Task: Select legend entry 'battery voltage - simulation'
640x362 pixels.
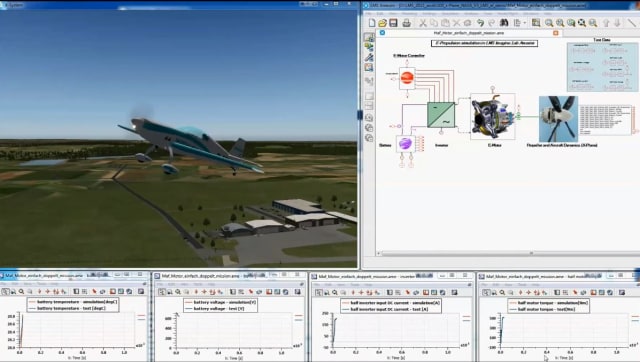Action: pyautogui.click(x=220, y=302)
